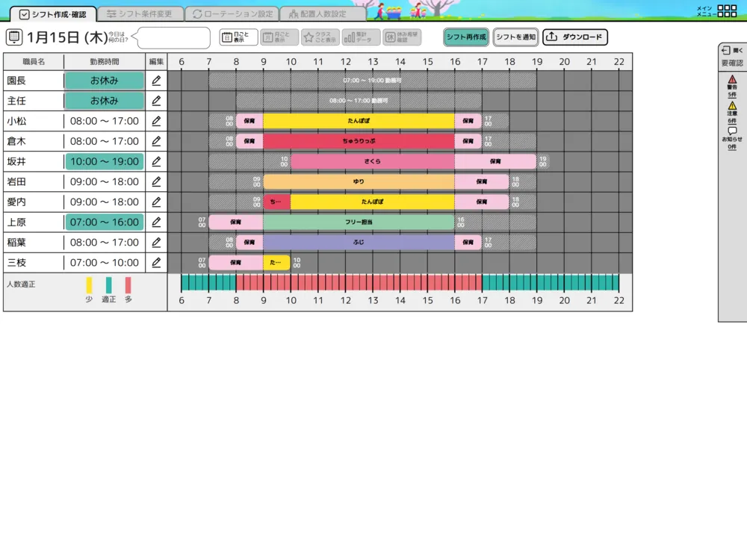Screen dimensions: 747x560
Task: Click 三枝's 07:00 ～ 10:00 time cell
Action: coord(105,262)
